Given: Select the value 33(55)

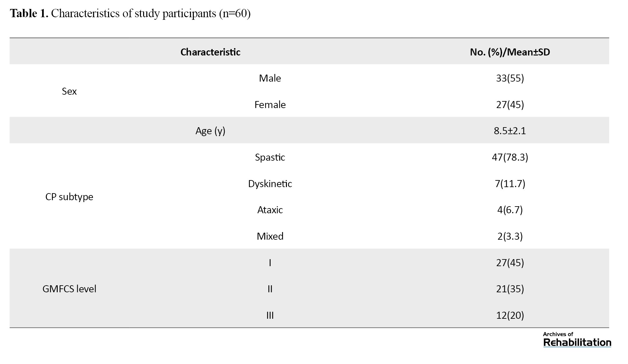Looking at the screenshot, I should (x=510, y=78).
